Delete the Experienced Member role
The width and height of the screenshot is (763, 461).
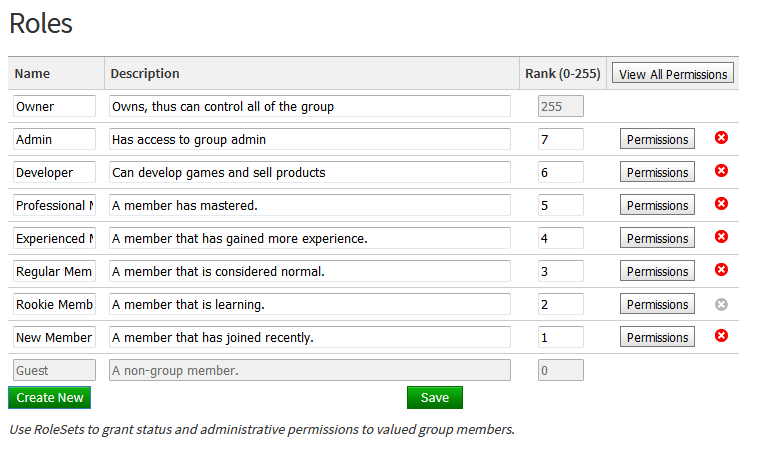coord(721,237)
